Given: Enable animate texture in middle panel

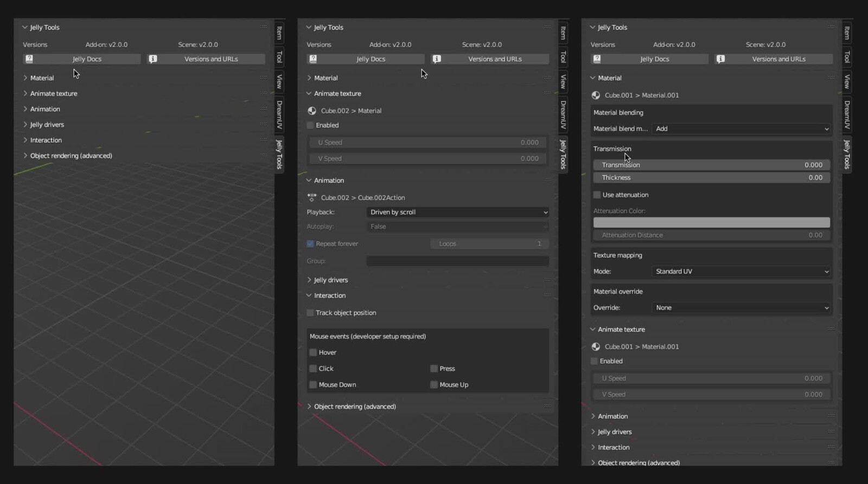Looking at the screenshot, I should pos(310,125).
